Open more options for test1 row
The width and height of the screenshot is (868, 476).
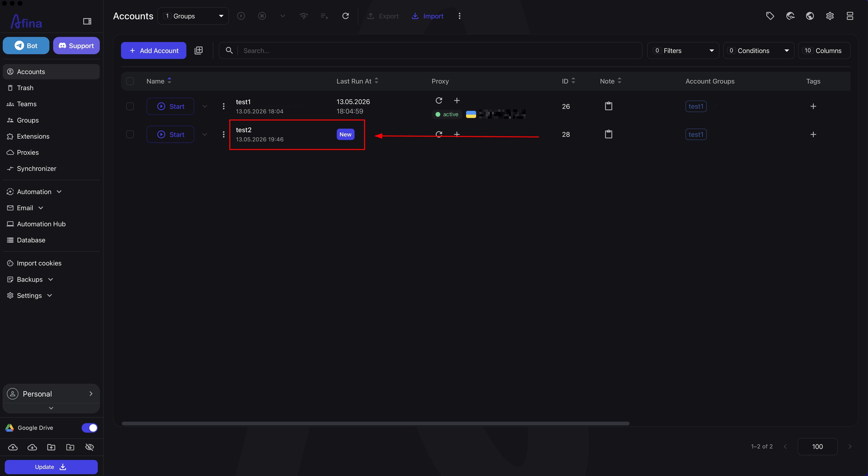(223, 106)
